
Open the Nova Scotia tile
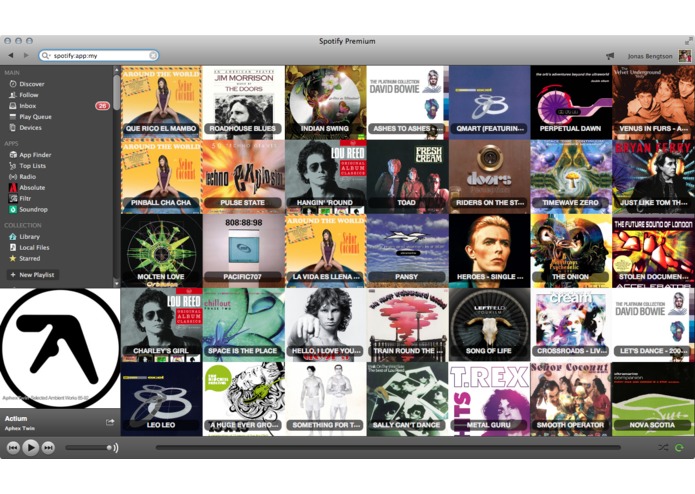(x=653, y=399)
